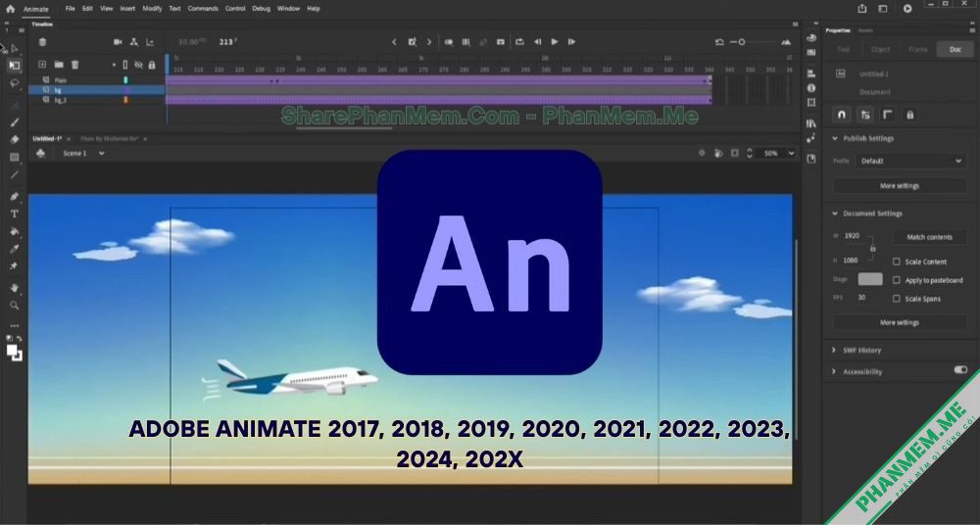Collapse the Publish Settings section
The image size is (980, 525).
coord(834,138)
